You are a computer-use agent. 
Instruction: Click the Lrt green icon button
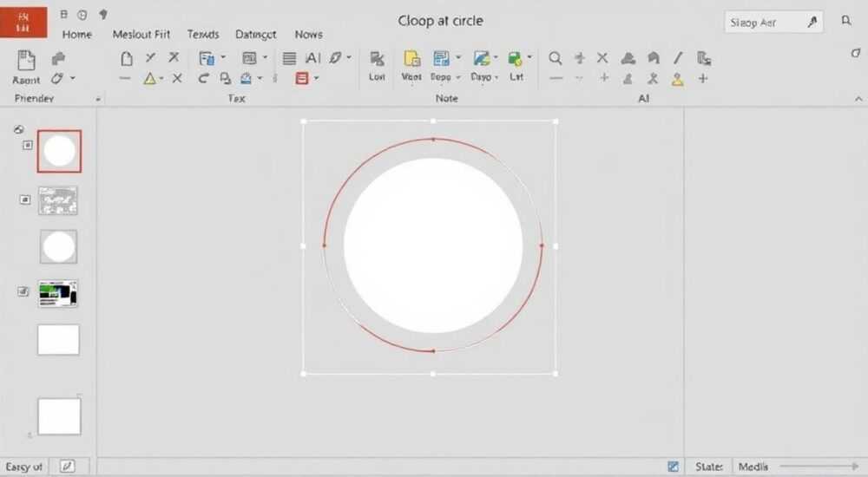coord(516,66)
